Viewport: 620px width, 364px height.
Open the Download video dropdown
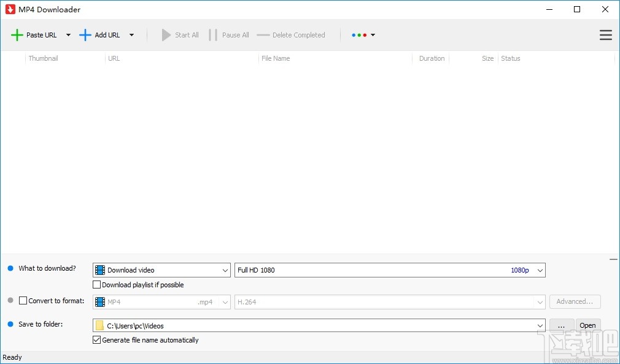[x=224, y=270]
